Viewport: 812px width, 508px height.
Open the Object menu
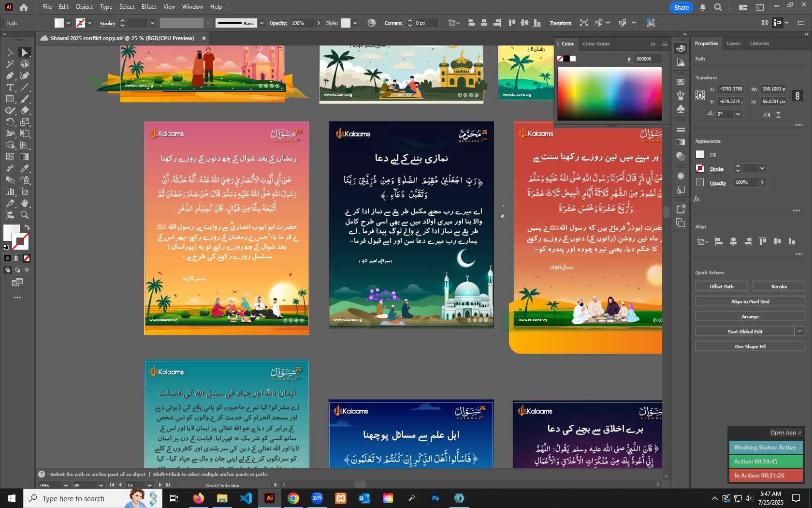(84, 7)
